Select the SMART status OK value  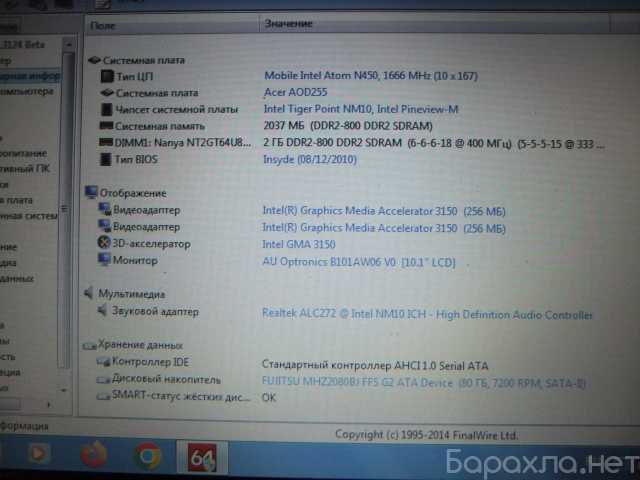(269, 398)
